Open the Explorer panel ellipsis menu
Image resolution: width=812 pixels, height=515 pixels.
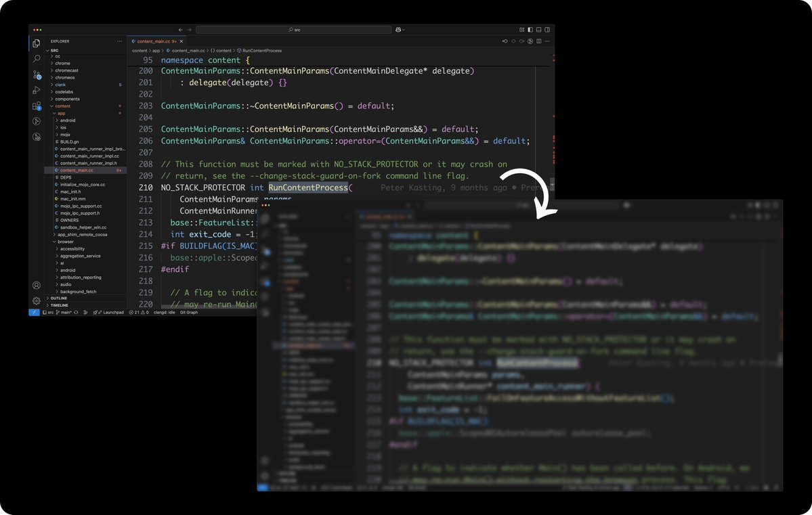[120, 41]
